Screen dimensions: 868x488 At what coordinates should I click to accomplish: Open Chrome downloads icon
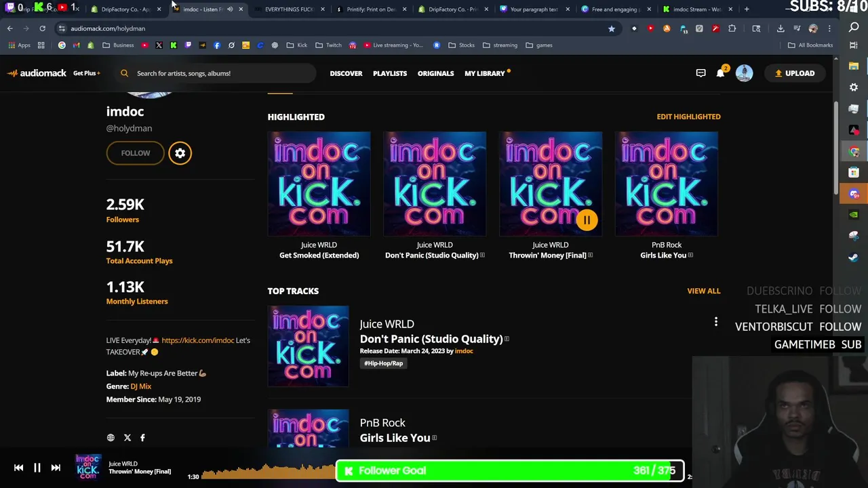coord(781,28)
